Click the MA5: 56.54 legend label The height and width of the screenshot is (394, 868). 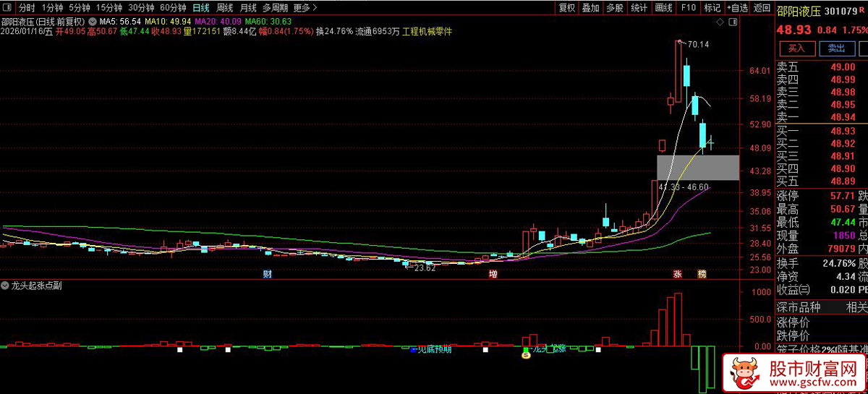coord(120,22)
